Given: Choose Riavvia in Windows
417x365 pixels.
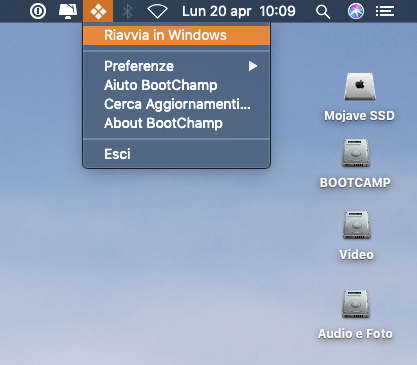Looking at the screenshot, I should pos(176,35).
